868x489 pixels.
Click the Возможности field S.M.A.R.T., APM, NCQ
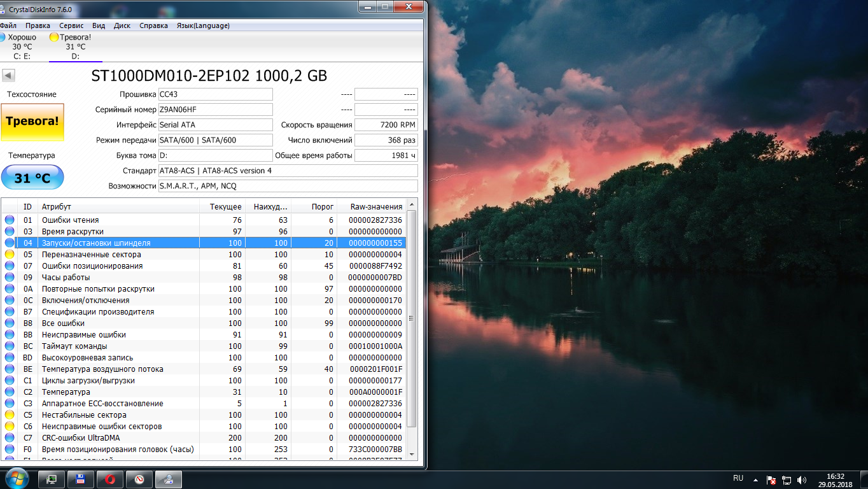click(288, 186)
